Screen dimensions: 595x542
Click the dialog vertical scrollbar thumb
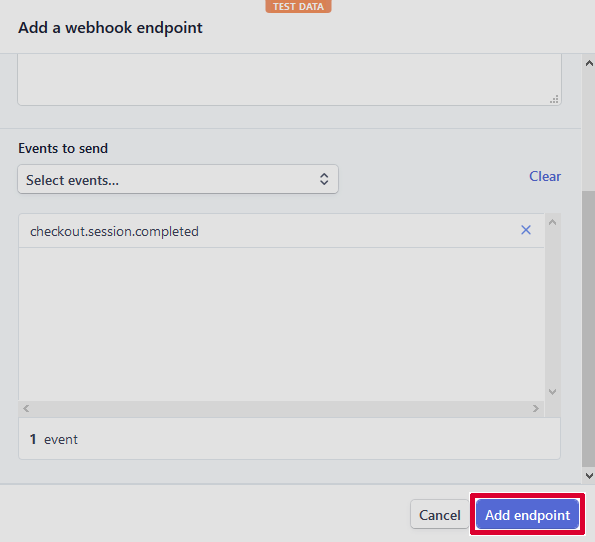(589, 329)
